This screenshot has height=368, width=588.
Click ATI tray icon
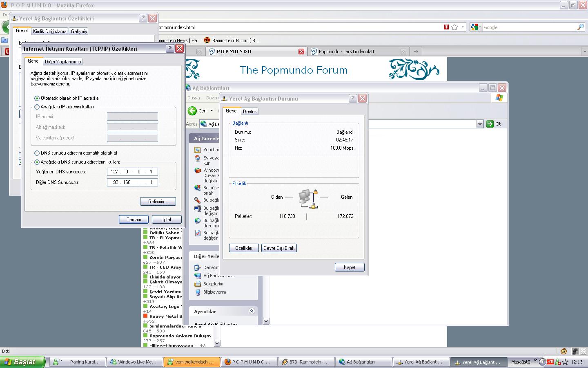[x=550, y=362]
